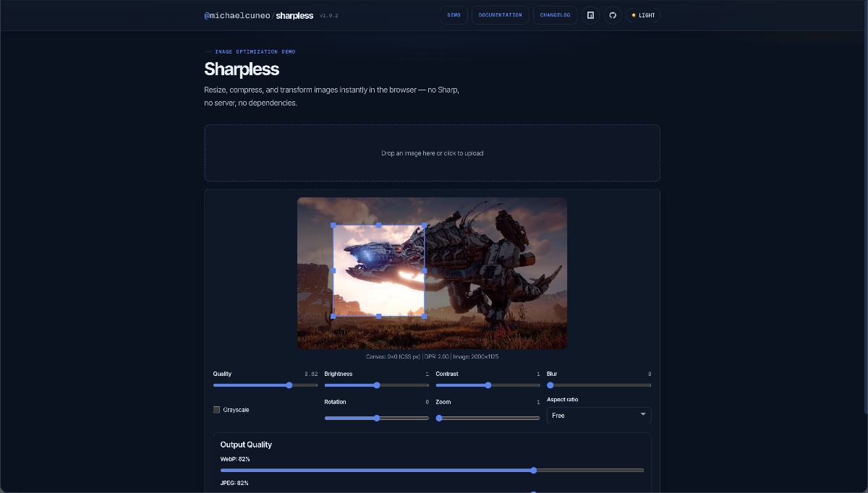The height and width of the screenshot is (493, 868).
Task: Open the npm package icon link
Action: pyautogui.click(x=590, y=15)
